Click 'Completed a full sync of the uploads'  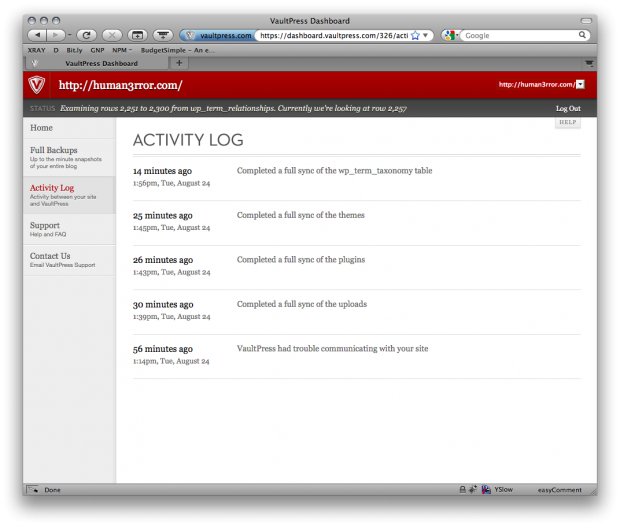tap(302, 304)
